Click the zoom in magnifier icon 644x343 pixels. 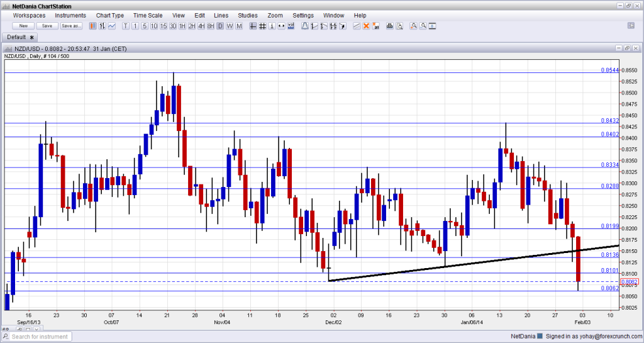click(414, 26)
